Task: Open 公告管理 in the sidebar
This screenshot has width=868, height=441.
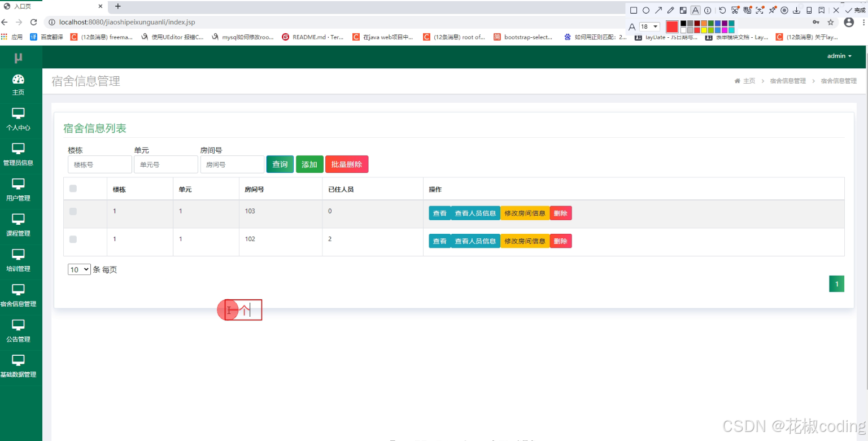Action: (18, 332)
